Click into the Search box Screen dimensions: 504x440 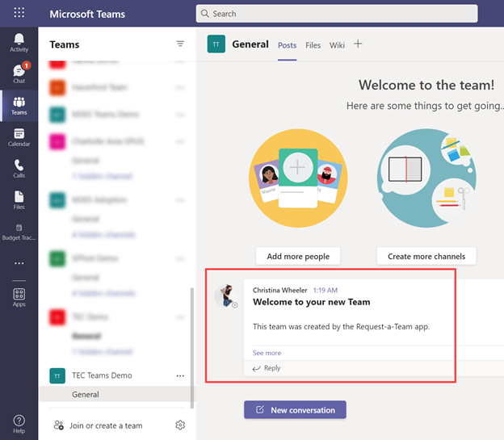337,14
